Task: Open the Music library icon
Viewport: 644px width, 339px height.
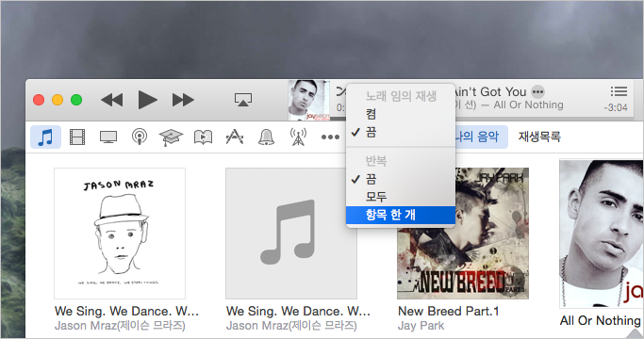Action: pos(45,137)
